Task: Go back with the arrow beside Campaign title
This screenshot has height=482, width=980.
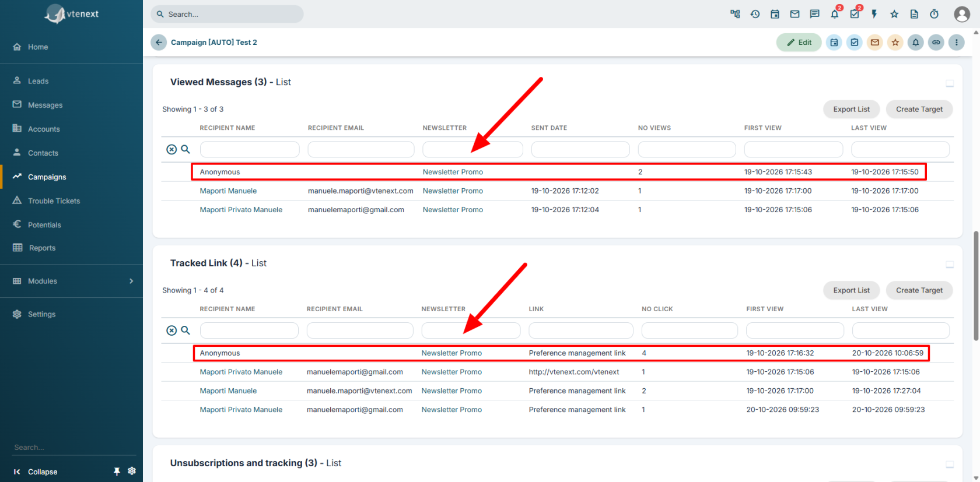Action: pos(159,42)
